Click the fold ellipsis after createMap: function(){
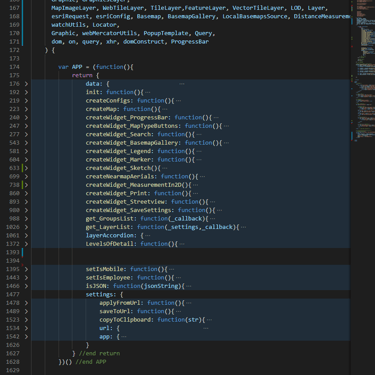Screen dimensions: 375x375 (x=165, y=109)
